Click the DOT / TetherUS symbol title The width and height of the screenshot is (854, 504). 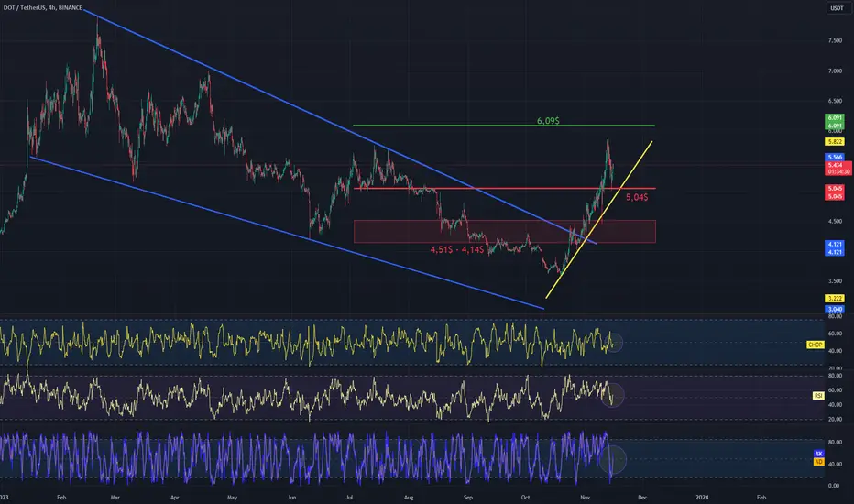tap(42, 7)
